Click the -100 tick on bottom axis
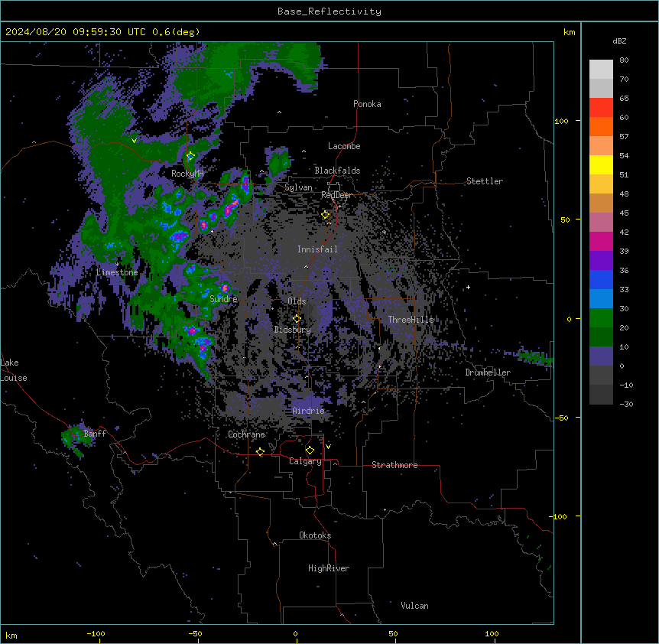Viewport: 659px width, 644px height. [96, 633]
